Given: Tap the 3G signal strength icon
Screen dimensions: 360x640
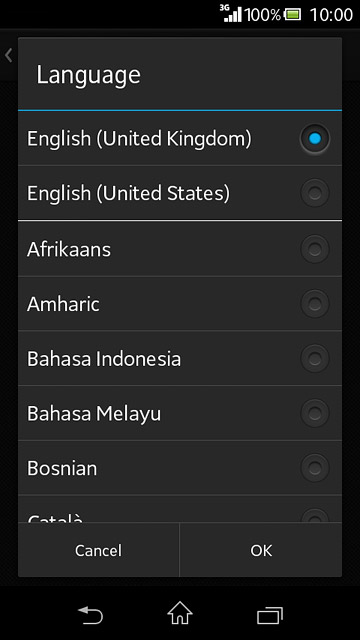Looking at the screenshot, I should (231, 13).
